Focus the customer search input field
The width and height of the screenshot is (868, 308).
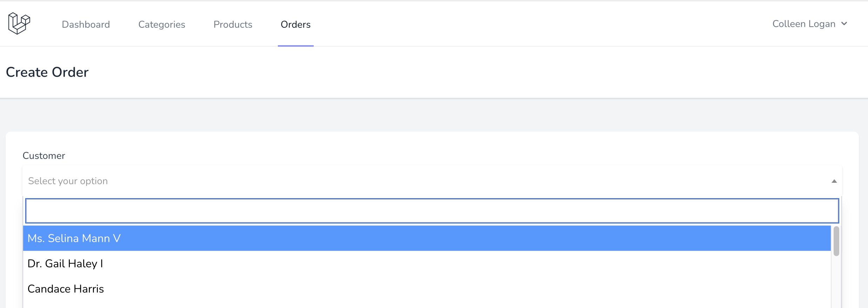[432, 211]
